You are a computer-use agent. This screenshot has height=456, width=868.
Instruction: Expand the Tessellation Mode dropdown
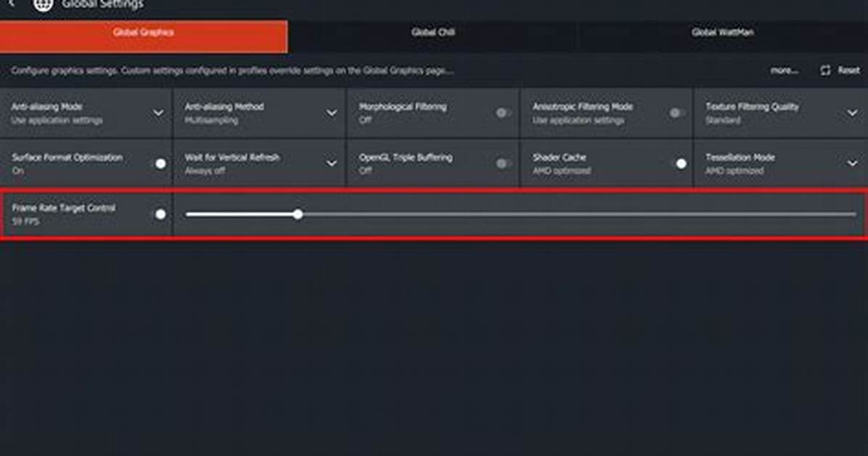point(852,163)
